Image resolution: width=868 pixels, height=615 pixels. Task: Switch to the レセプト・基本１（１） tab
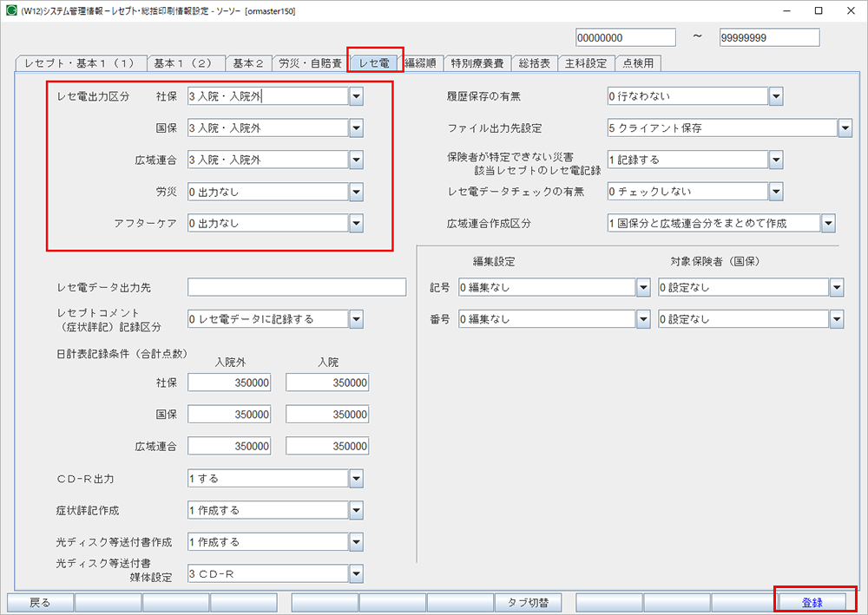(79, 63)
